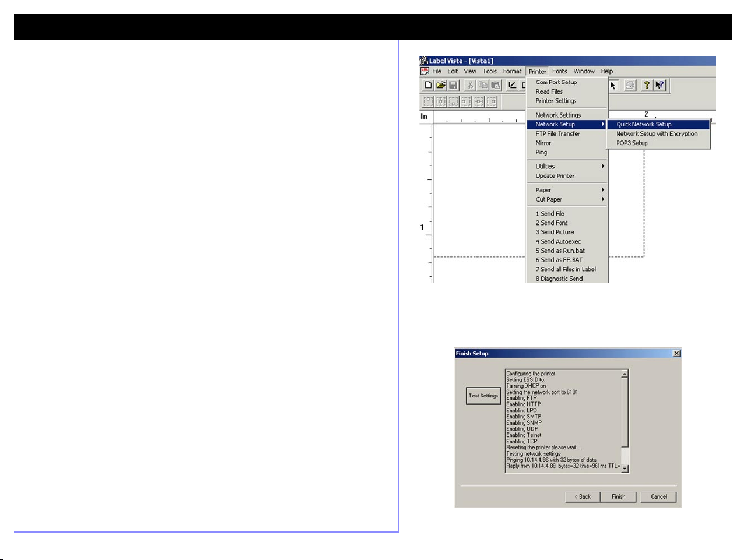Choose FTP File Transfer menu entry

pos(567,133)
